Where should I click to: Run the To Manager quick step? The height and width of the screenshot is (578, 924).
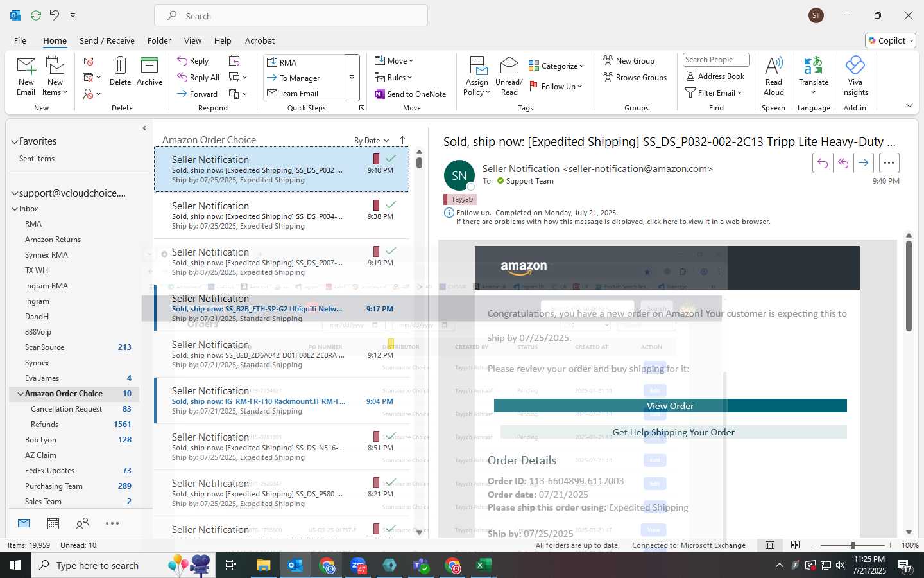304,78
